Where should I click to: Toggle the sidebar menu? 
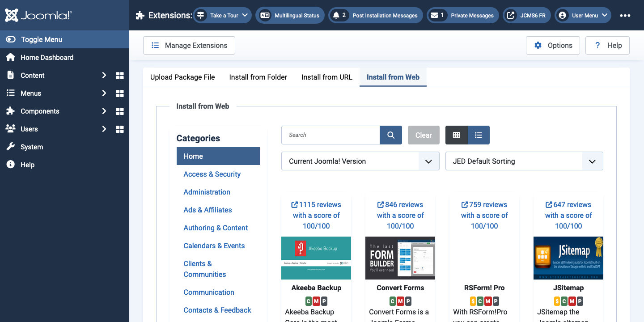click(64, 39)
